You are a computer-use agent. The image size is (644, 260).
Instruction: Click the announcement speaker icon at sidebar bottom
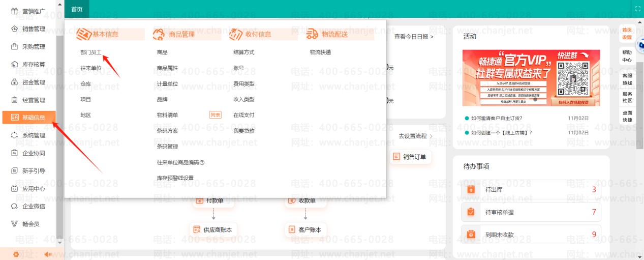click(x=48, y=254)
